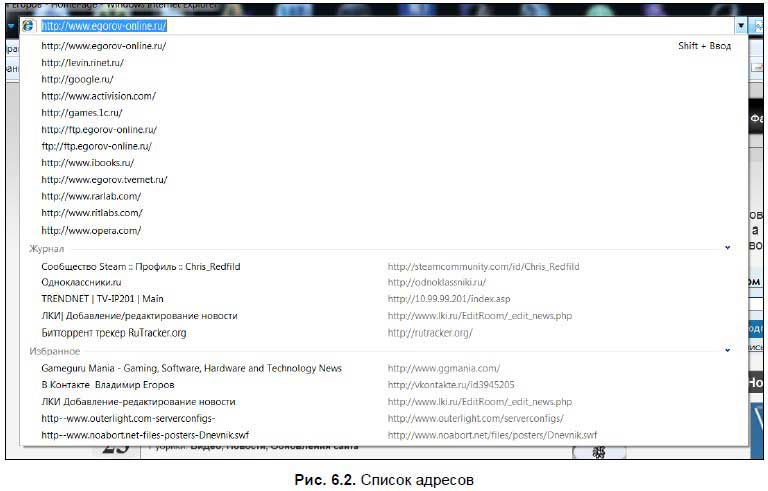Choose http://www.opera.com/ in address list

tap(91, 230)
